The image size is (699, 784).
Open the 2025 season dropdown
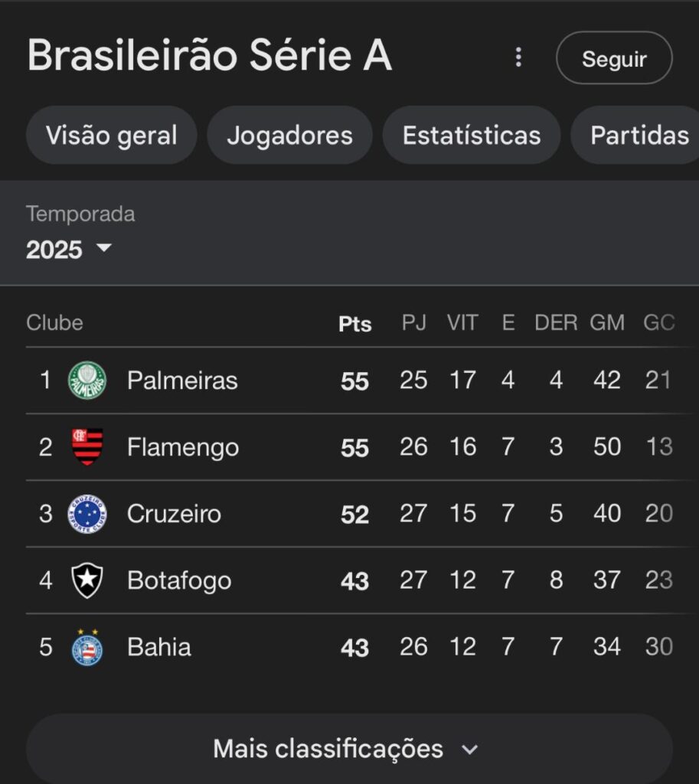tap(69, 249)
